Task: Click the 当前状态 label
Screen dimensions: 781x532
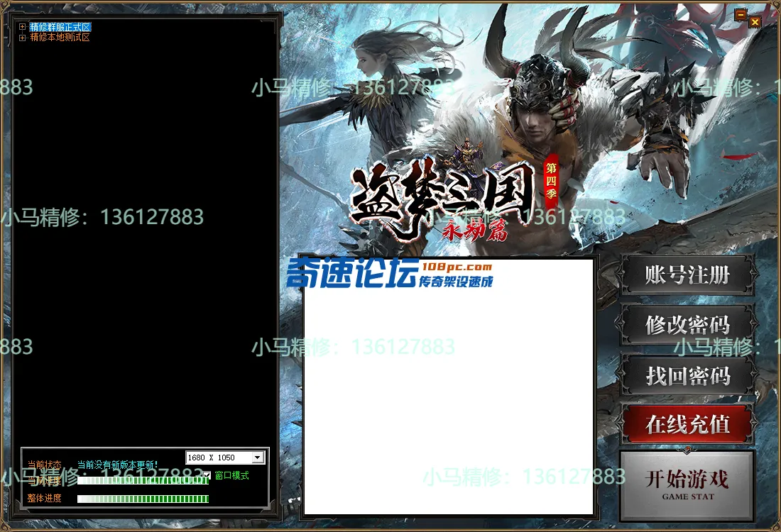Action: click(x=44, y=465)
